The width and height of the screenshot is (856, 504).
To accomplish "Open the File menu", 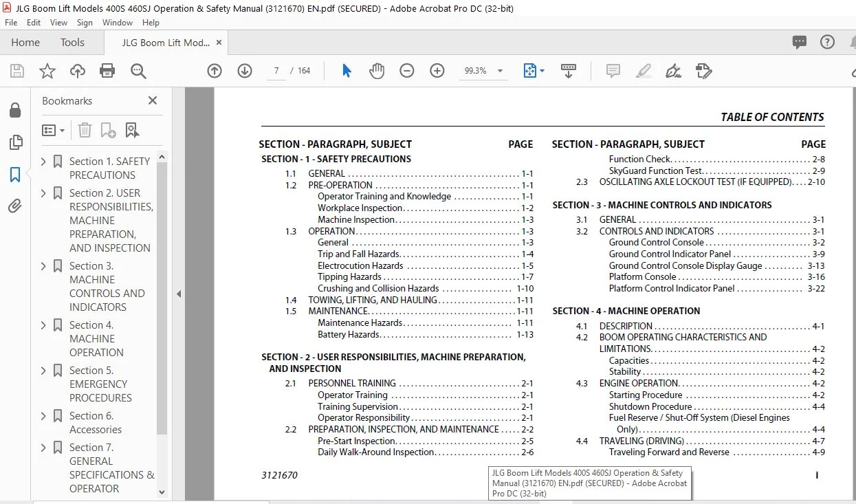I will [x=11, y=23].
